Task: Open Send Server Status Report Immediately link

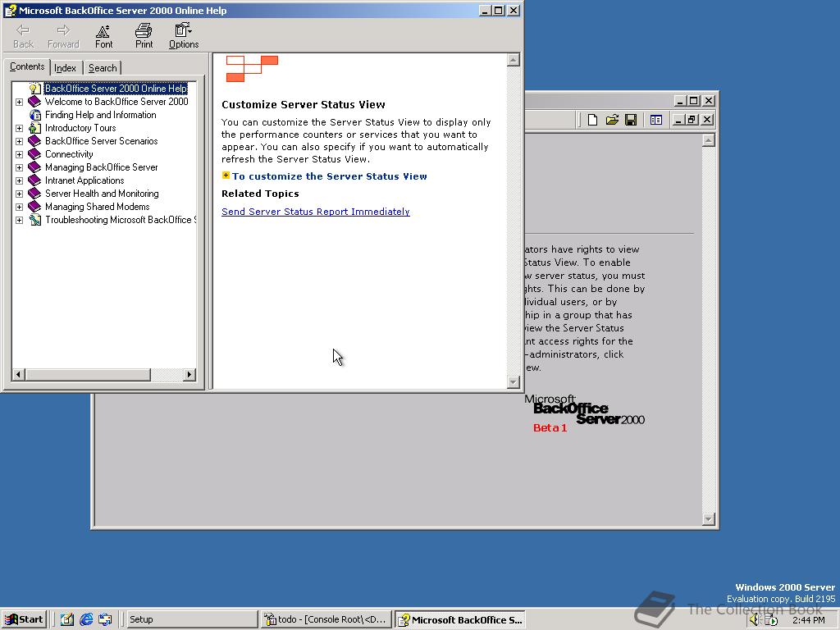Action: coord(316,212)
